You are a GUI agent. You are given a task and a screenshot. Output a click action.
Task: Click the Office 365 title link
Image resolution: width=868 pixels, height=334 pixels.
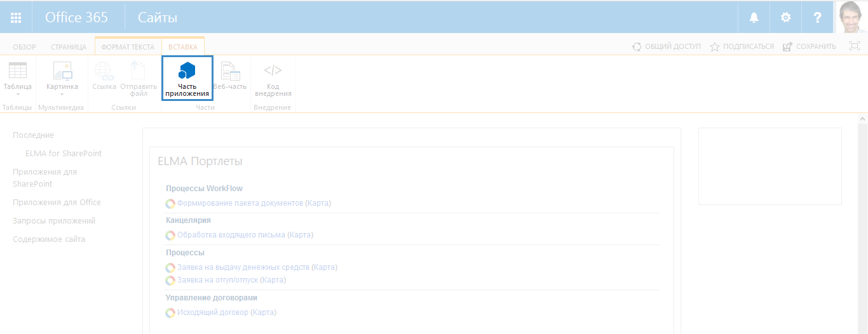pos(76,17)
